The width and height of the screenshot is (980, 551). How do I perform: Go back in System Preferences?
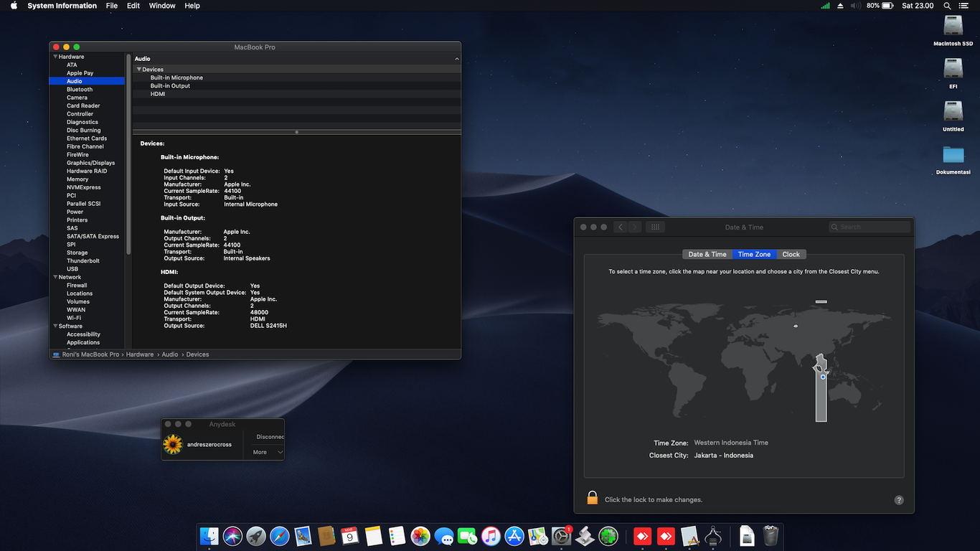[x=621, y=227]
